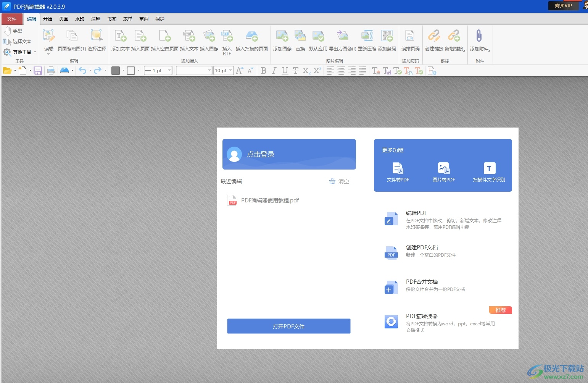Toggle Underline formatting

(x=285, y=71)
